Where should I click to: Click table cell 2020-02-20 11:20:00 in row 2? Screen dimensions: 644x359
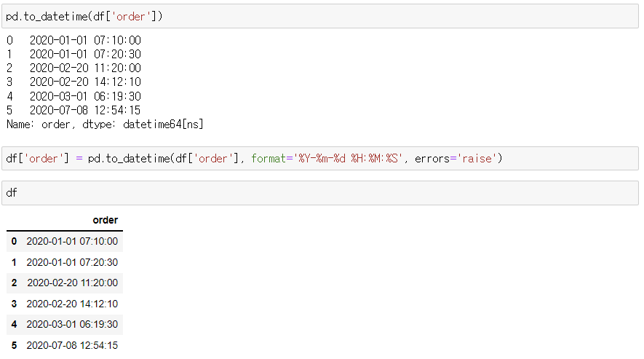pyautogui.click(x=73, y=283)
